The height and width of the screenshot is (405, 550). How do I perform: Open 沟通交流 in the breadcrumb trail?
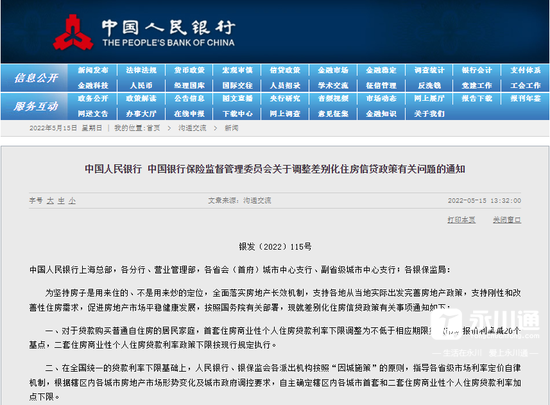[192, 128]
